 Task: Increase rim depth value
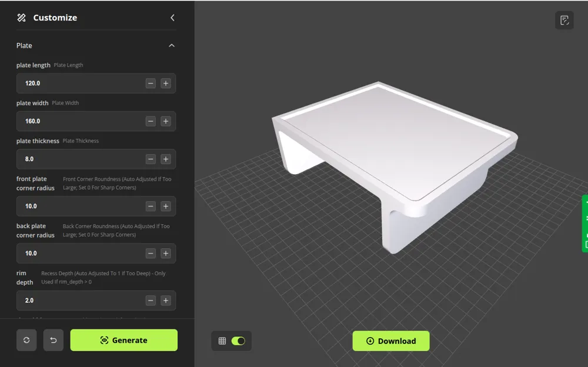tap(166, 301)
